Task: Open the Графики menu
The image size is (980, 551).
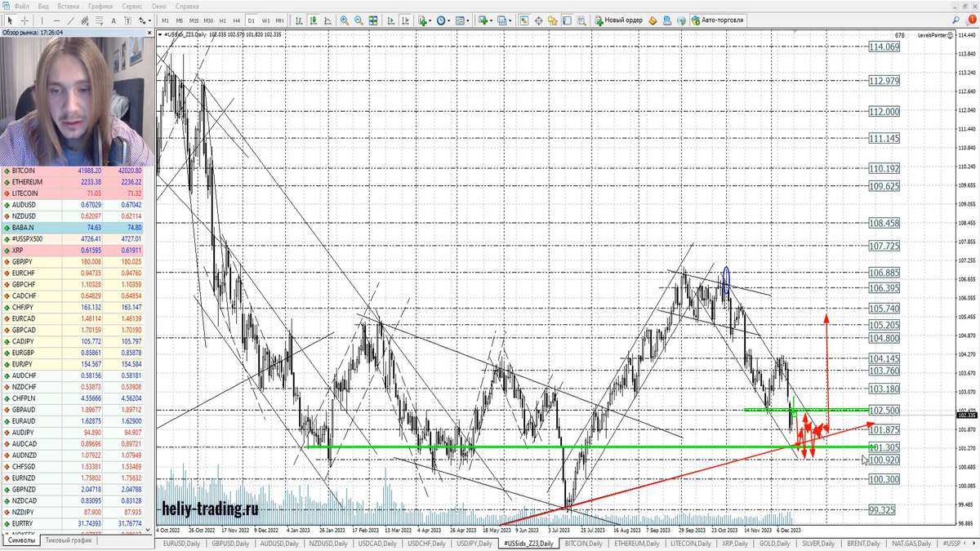Action: 100,6
